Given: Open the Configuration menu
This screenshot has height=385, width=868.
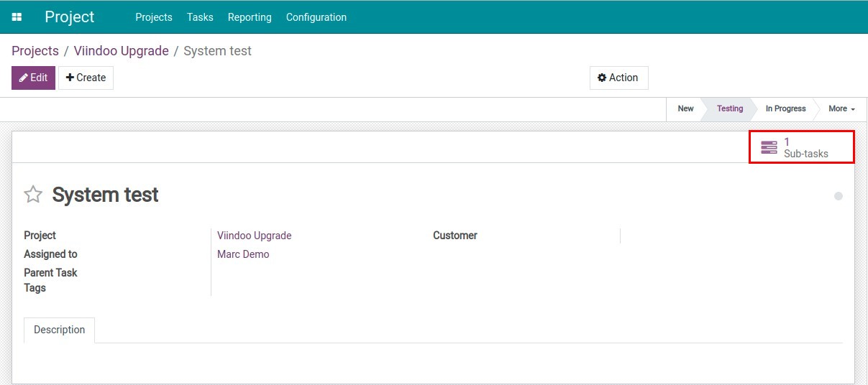Looking at the screenshot, I should click(316, 17).
